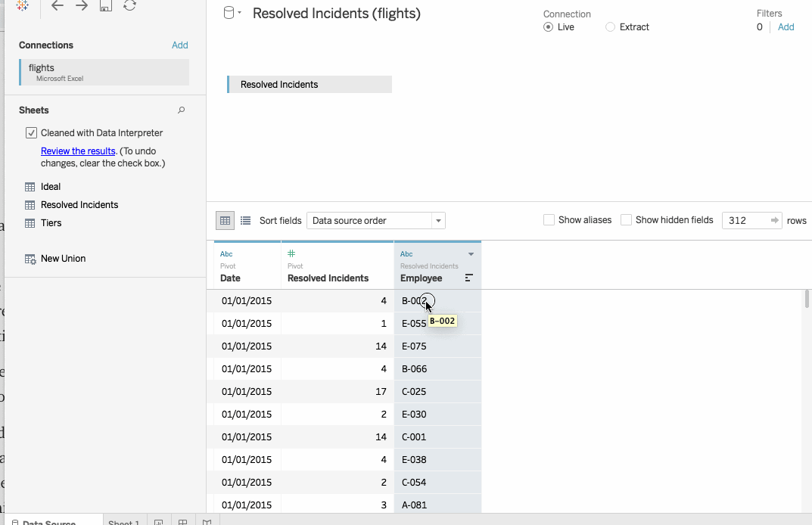Select the Resolved Incidents sheet in list
The height and width of the screenshot is (525, 812).
(x=79, y=205)
